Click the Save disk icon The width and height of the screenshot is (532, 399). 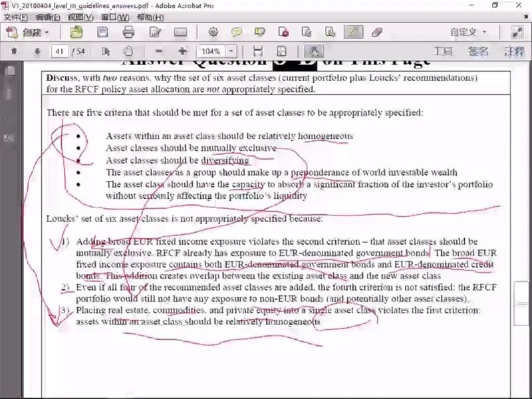[x=102, y=32]
